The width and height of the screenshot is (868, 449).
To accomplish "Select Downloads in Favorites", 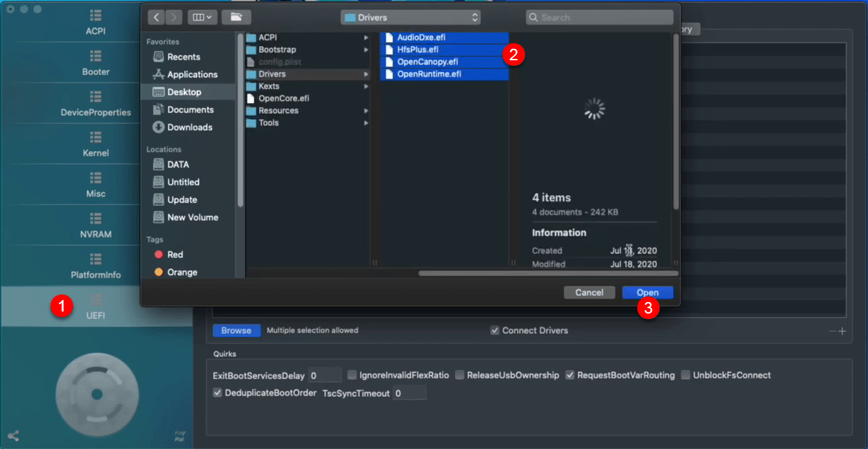I will (x=183, y=127).
